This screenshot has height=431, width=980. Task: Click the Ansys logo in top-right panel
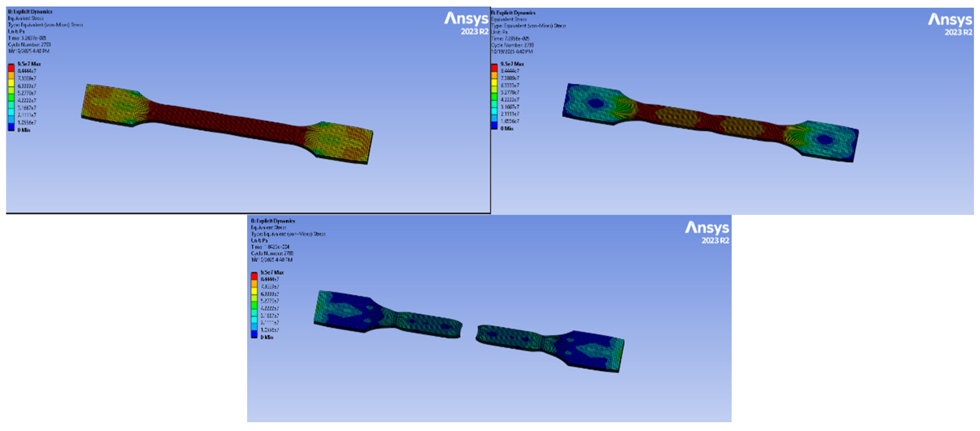950,19
